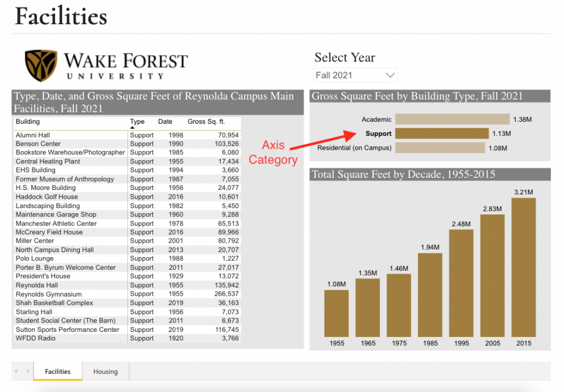Screen dimensions: 564x392
Task: Click the Wake Forest University logo
Action: pos(106,65)
